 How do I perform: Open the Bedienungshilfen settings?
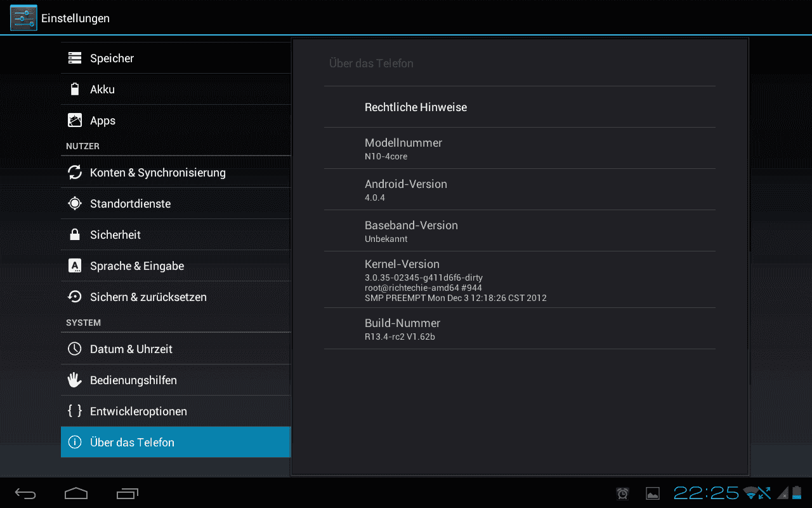click(x=176, y=380)
